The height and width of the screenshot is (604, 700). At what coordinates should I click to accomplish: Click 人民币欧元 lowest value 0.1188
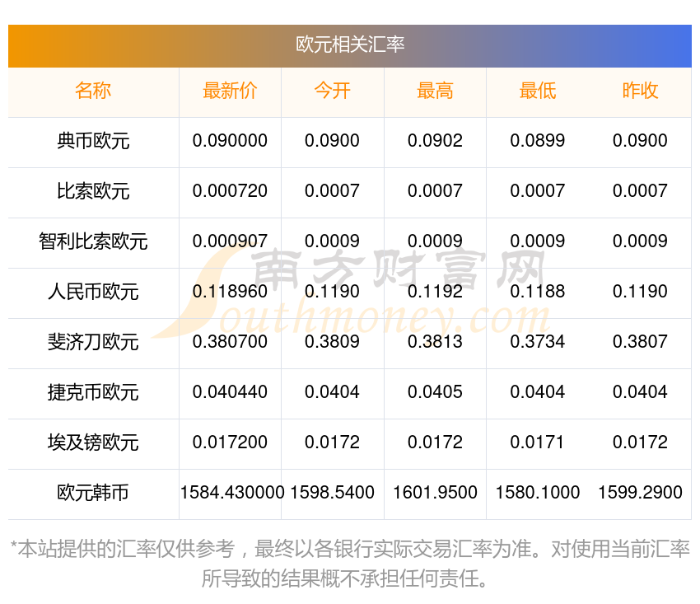[538, 291]
